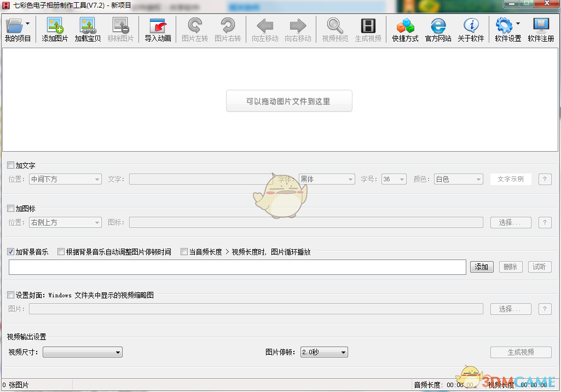Open the 字体 dropdown showing 黑体
The image size is (561, 392).
point(327,179)
